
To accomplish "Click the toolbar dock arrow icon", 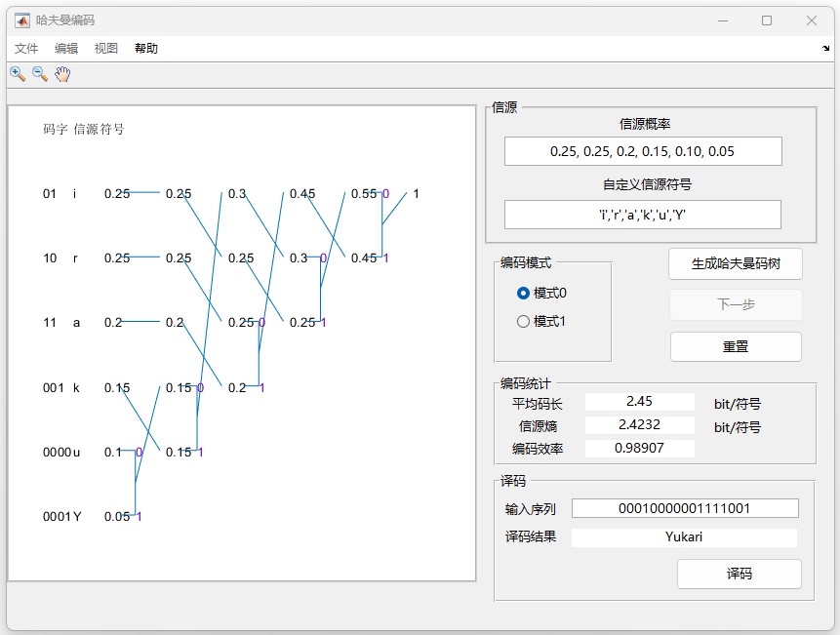I will (825, 48).
